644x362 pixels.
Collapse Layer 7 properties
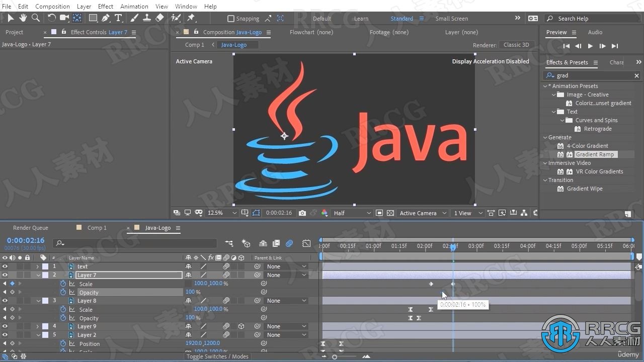(38, 275)
